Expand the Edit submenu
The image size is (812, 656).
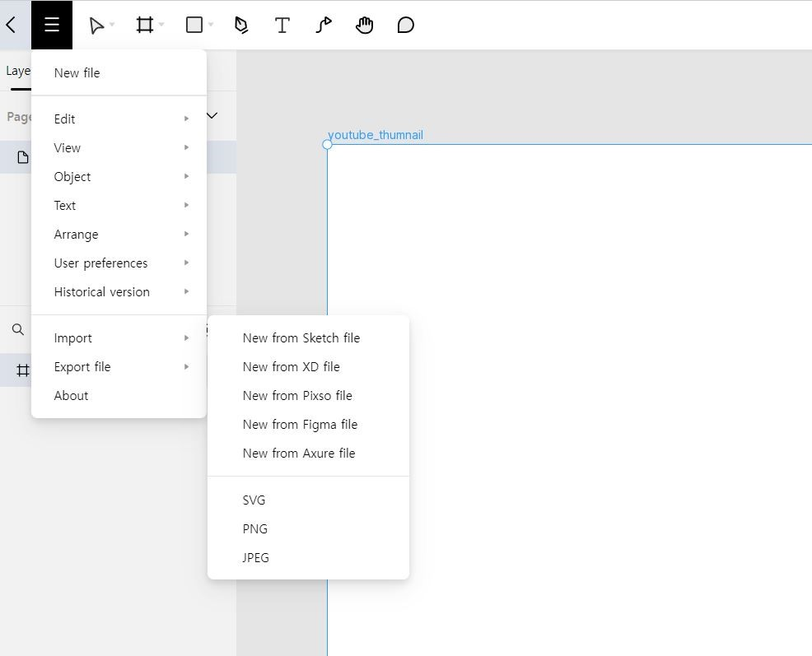click(x=119, y=119)
